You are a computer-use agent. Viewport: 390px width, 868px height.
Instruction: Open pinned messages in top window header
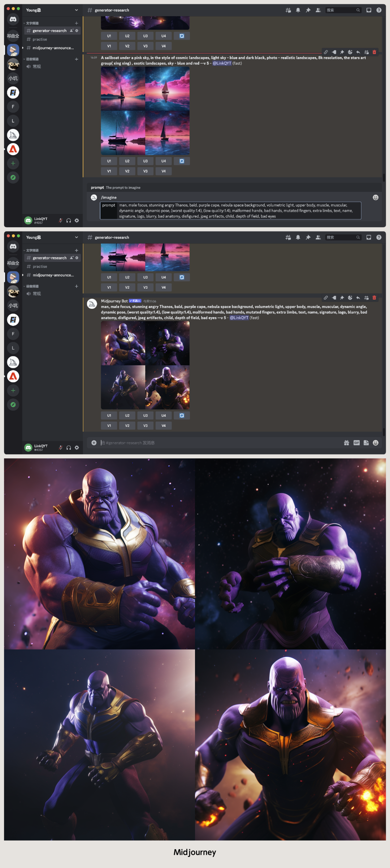coord(308,10)
